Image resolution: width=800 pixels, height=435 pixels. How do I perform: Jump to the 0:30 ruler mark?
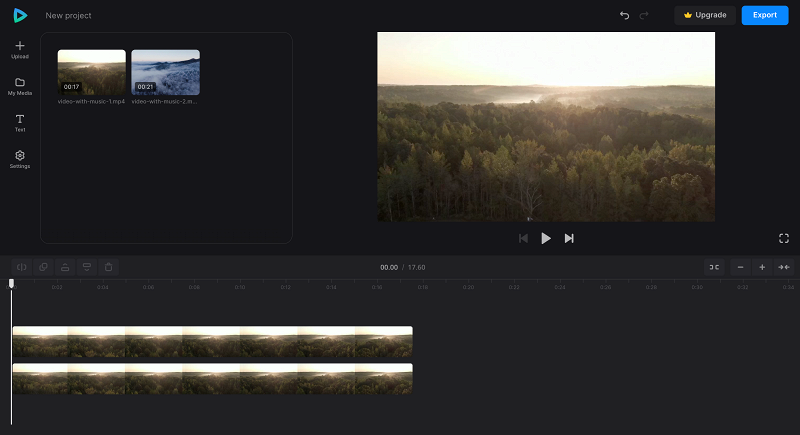coord(697,287)
